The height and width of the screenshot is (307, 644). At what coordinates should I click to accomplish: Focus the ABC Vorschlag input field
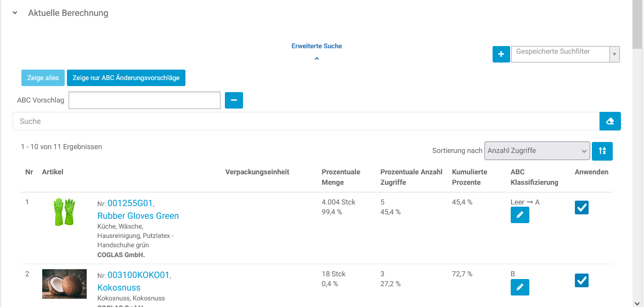click(144, 100)
